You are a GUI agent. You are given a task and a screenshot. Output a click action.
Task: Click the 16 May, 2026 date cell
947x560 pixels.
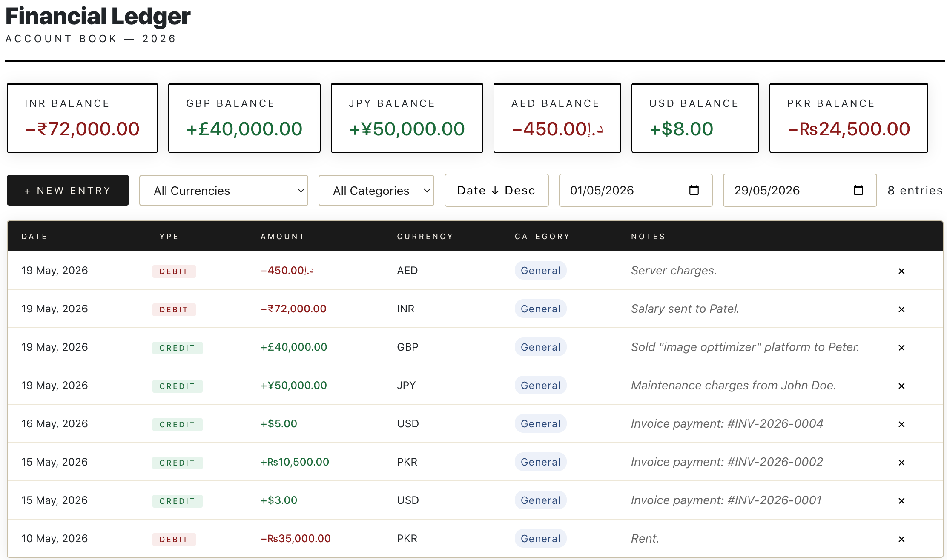click(55, 424)
